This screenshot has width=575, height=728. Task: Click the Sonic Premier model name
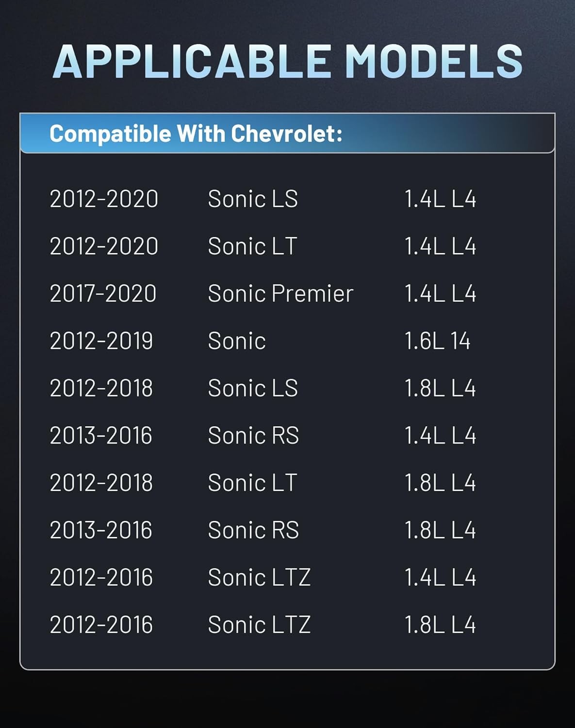pos(280,294)
